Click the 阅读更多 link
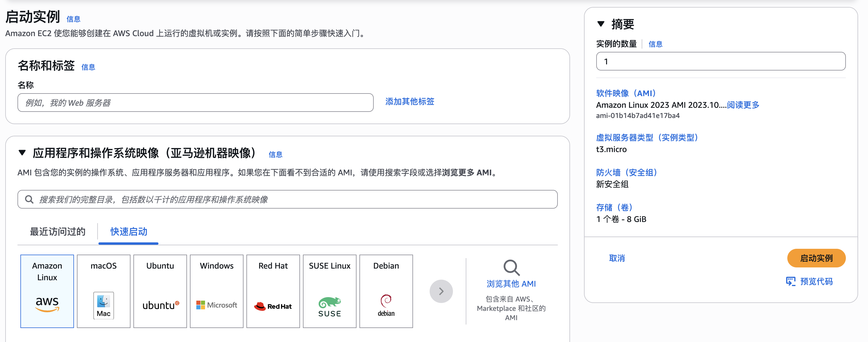Image resolution: width=868 pixels, height=342 pixels. pyautogui.click(x=743, y=105)
